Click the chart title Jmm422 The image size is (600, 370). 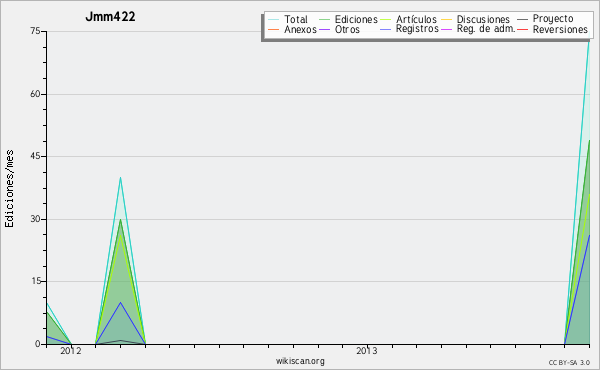click(x=110, y=16)
